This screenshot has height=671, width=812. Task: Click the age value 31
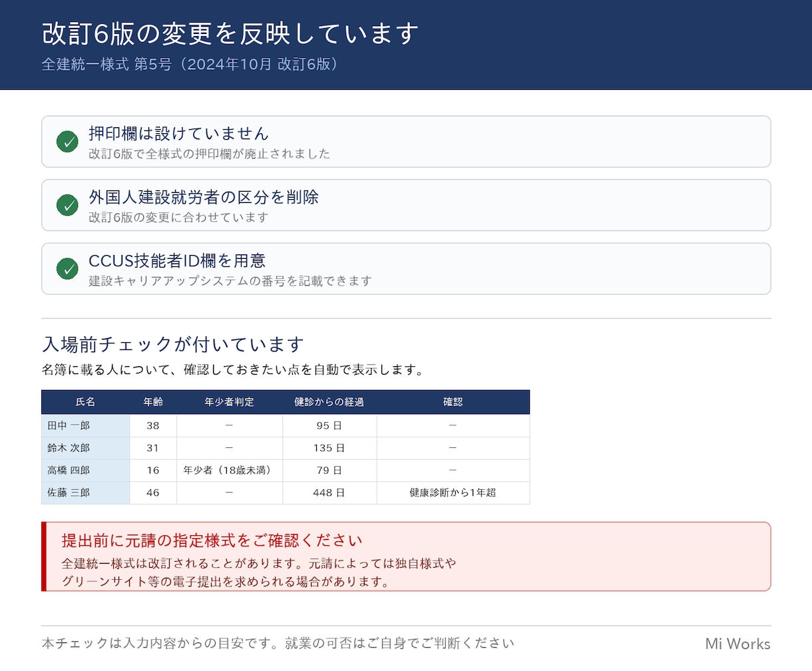pyautogui.click(x=153, y=448)
